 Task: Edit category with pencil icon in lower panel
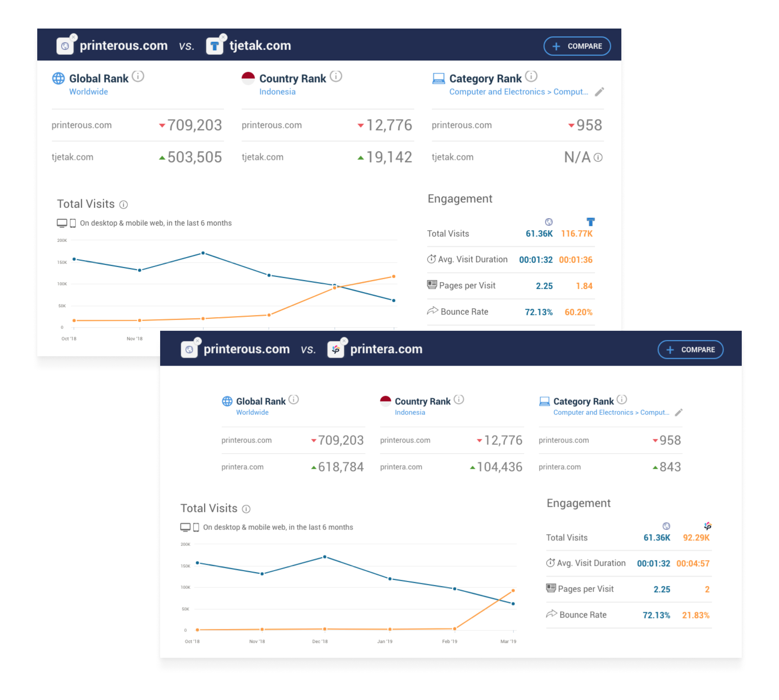tap(678, 412)
